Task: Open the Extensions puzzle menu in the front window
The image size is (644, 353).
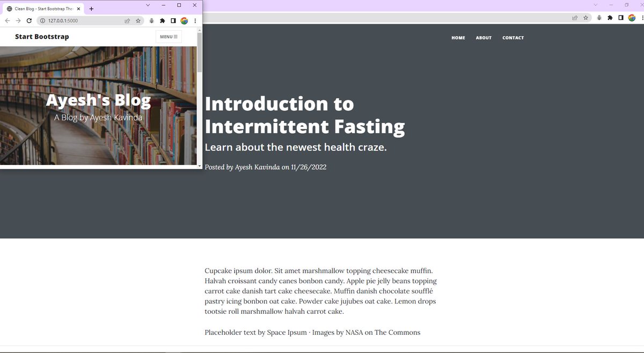Action: (163, 21)
